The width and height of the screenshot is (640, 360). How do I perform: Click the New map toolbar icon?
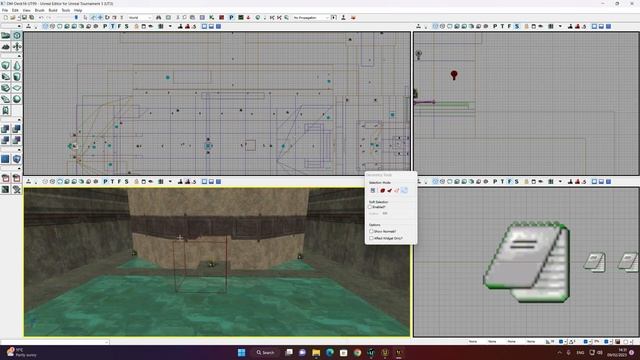pyautogui.click(x=6, y=18)
